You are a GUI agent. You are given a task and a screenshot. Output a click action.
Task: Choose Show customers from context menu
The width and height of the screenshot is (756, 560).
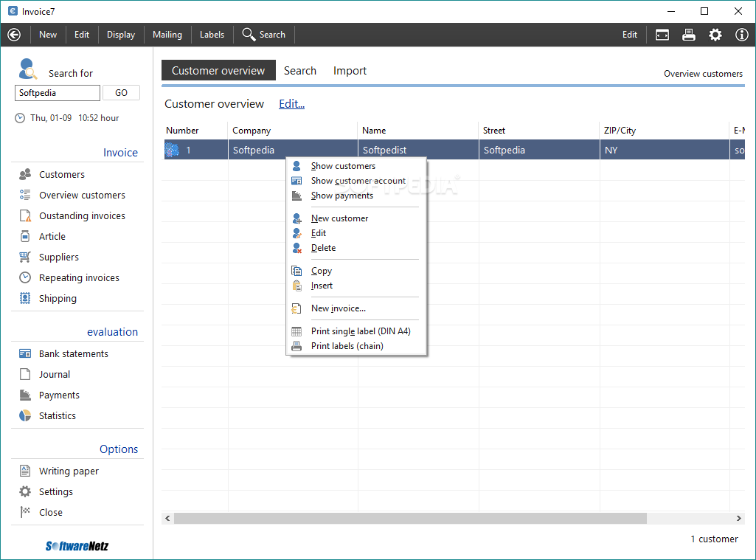click(x=356, y=166)
